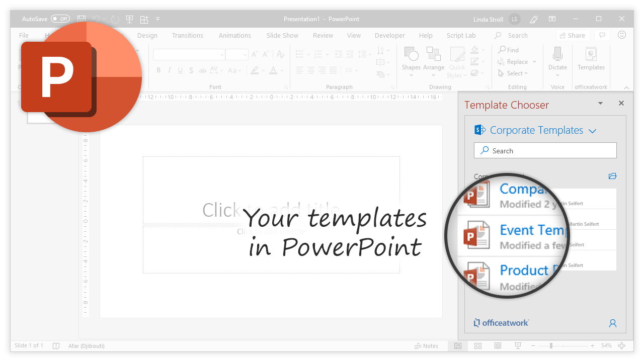Viewport: 644px width, 362px height.
Task: Open Template Chooser pane options arrow
Action: coord(600,103)
